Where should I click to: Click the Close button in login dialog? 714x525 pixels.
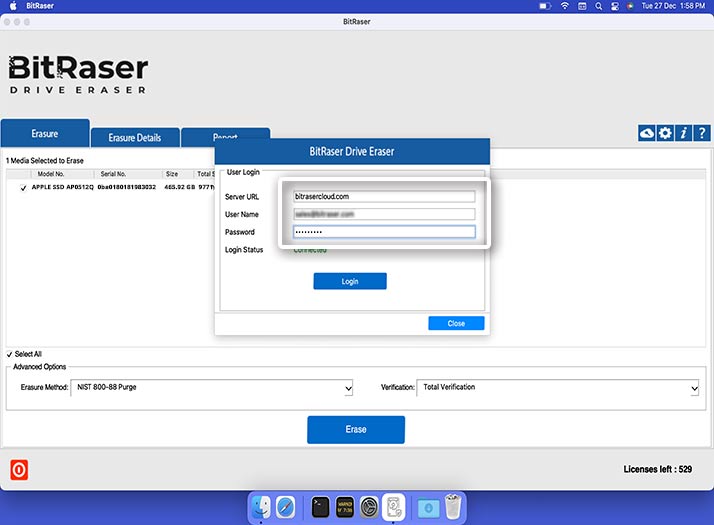[x=456, y=323]
